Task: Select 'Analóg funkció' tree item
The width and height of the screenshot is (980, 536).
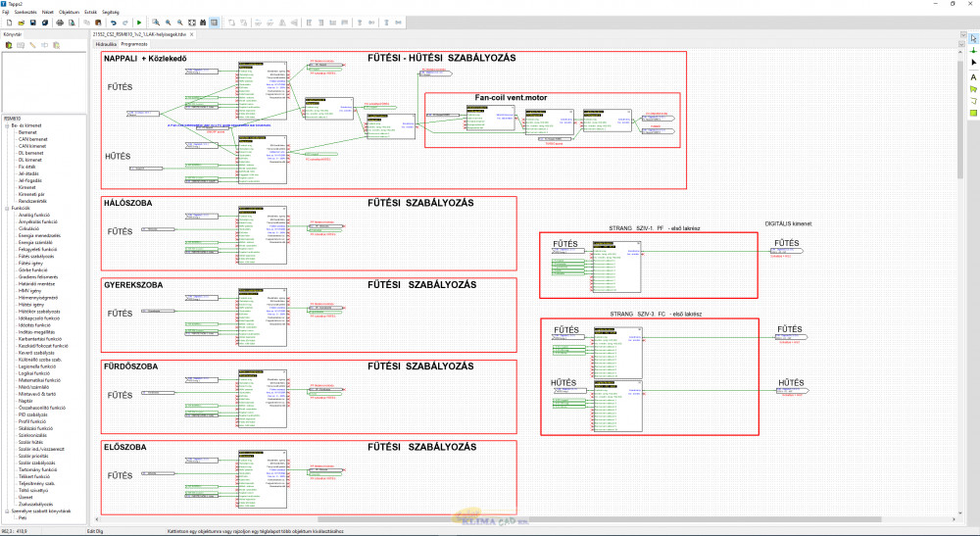Action: tap(33, 215)
